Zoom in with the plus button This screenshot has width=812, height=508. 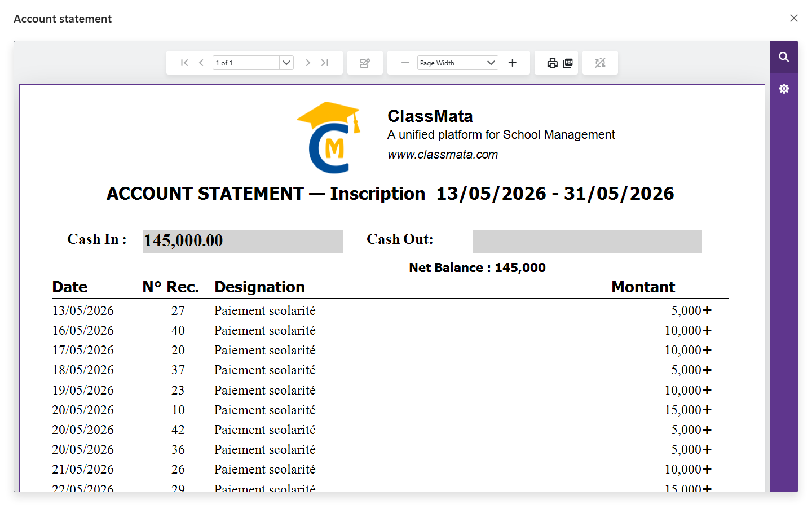(512, 63)
